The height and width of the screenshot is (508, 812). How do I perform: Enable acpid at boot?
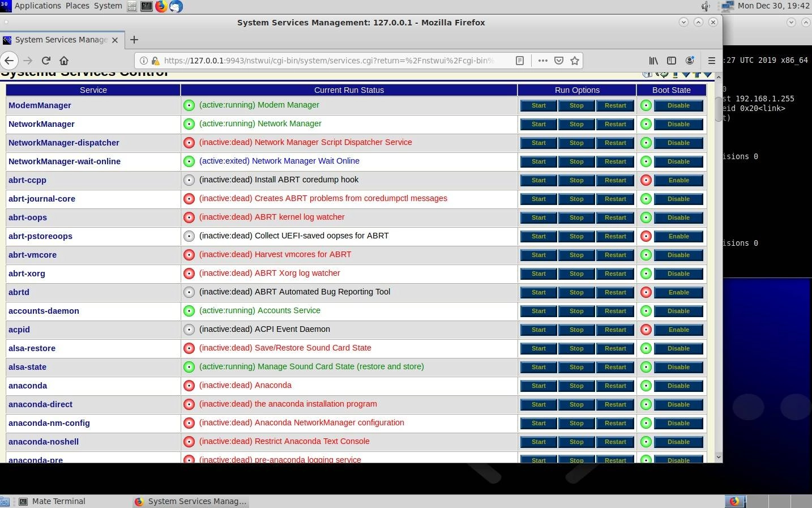tap(678, 330)
